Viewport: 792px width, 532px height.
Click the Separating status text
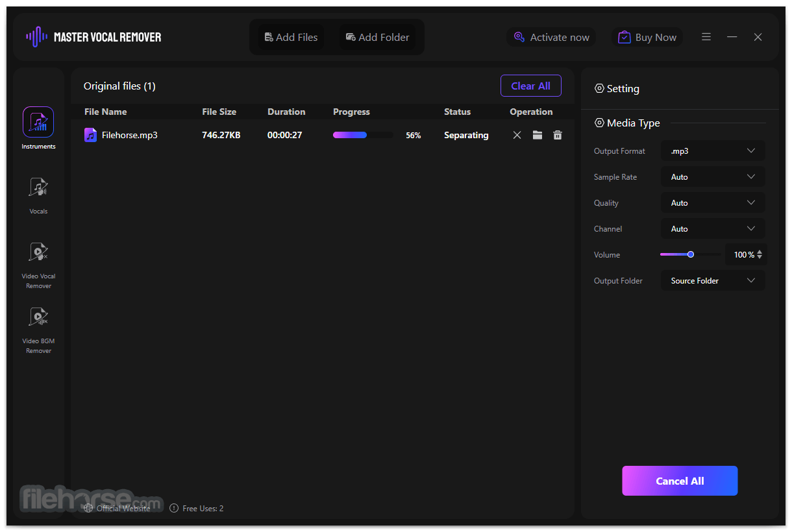[466, 135]
